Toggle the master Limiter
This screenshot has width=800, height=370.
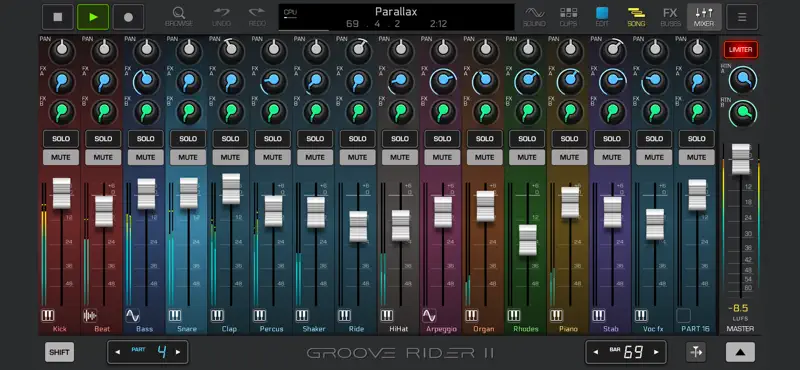pyautogui.click(x=740, y=50)
